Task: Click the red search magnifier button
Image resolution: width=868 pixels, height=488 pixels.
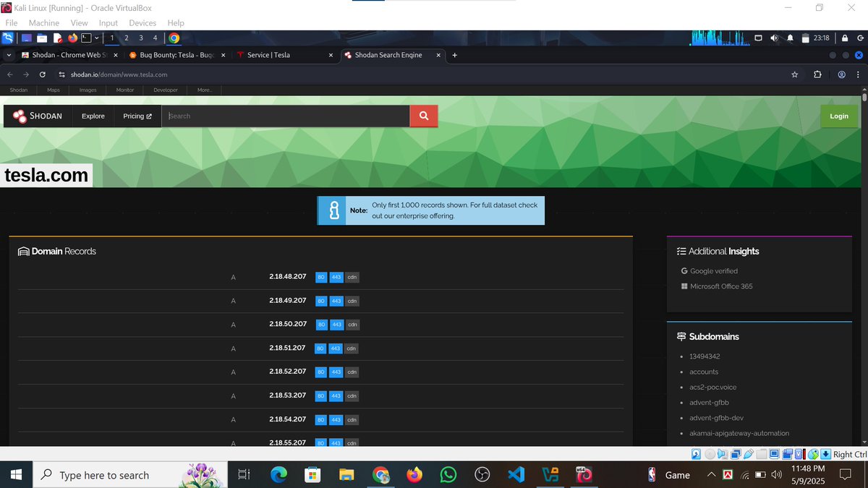Action: click(423, 116)
